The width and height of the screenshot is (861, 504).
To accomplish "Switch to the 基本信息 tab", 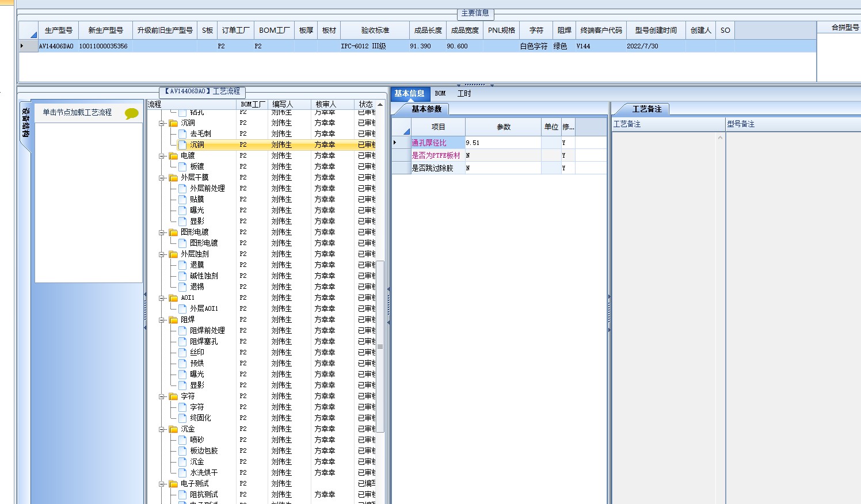I will (x=409, y=93).
